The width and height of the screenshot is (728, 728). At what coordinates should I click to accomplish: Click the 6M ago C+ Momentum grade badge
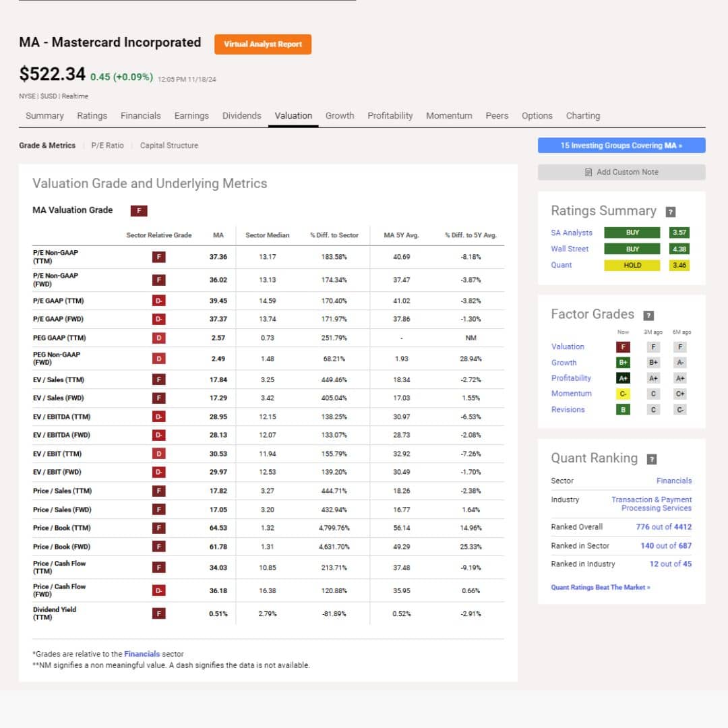680,394
